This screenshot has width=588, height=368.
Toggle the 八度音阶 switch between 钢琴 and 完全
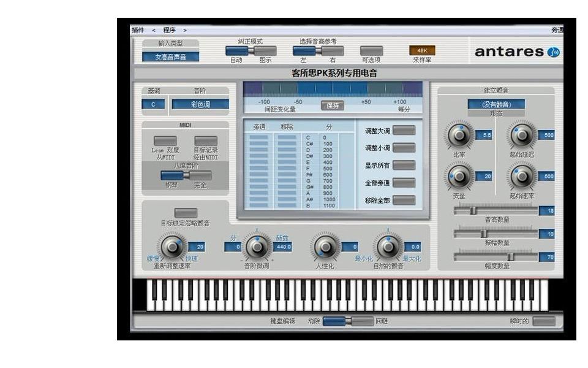(186, 175)
